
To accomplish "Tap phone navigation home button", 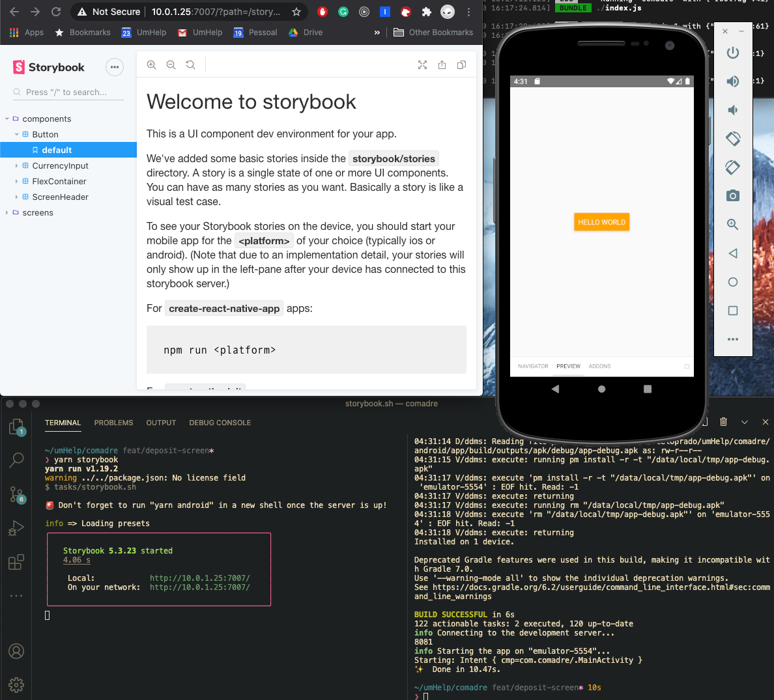I will [x=601, y=389].
